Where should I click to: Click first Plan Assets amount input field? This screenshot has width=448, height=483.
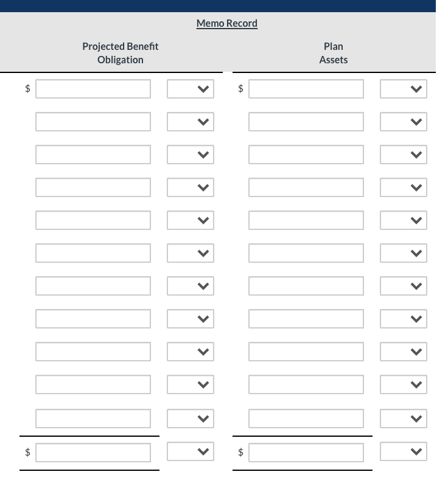pos(306,89)
